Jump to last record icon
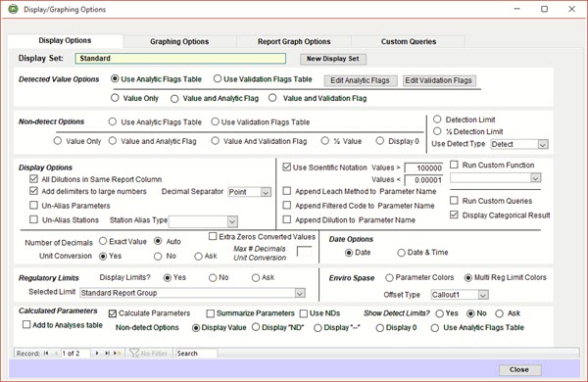588x382 pixels. [x=107, y=354]
